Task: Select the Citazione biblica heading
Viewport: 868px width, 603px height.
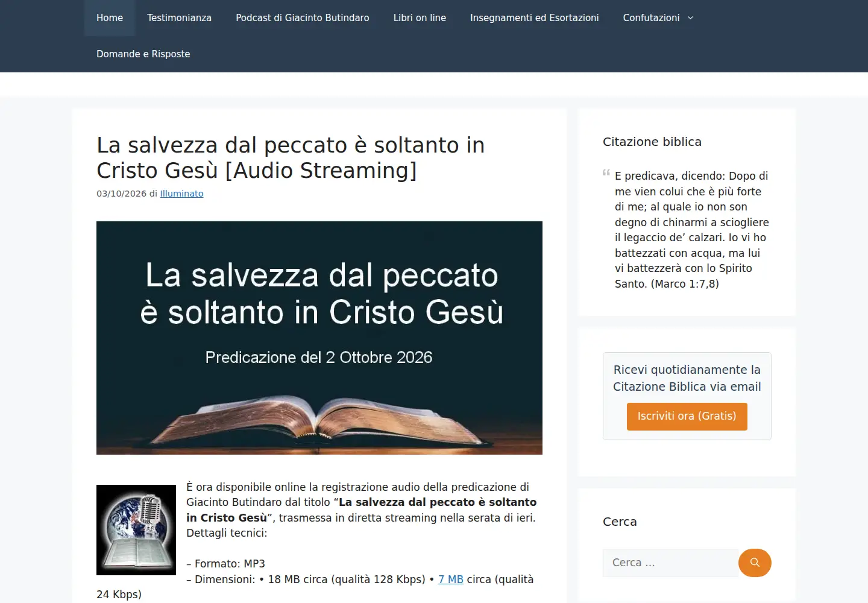Action: pos(652,142)
